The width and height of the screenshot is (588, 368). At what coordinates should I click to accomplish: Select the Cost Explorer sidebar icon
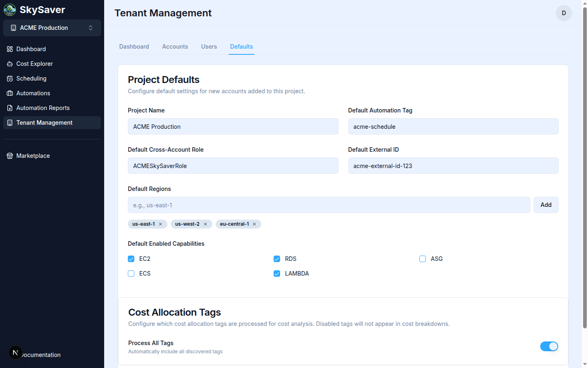(9, 63)
